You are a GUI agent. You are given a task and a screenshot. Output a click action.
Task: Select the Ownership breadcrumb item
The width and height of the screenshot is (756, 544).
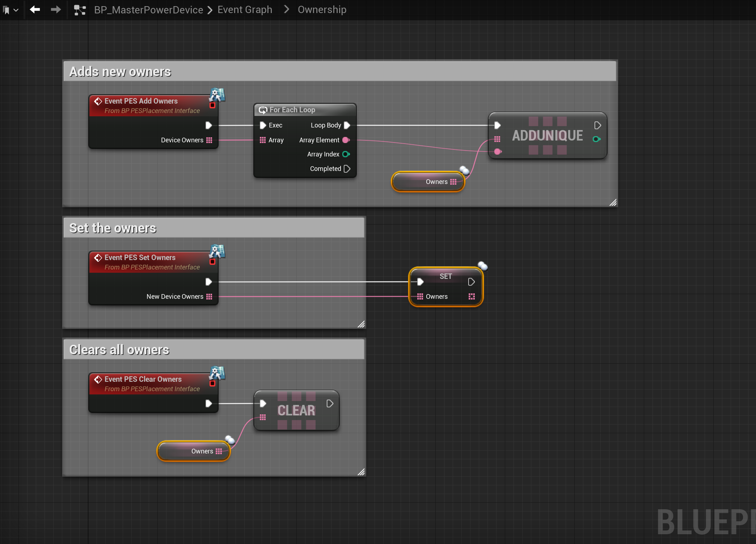tap(322, 10)
